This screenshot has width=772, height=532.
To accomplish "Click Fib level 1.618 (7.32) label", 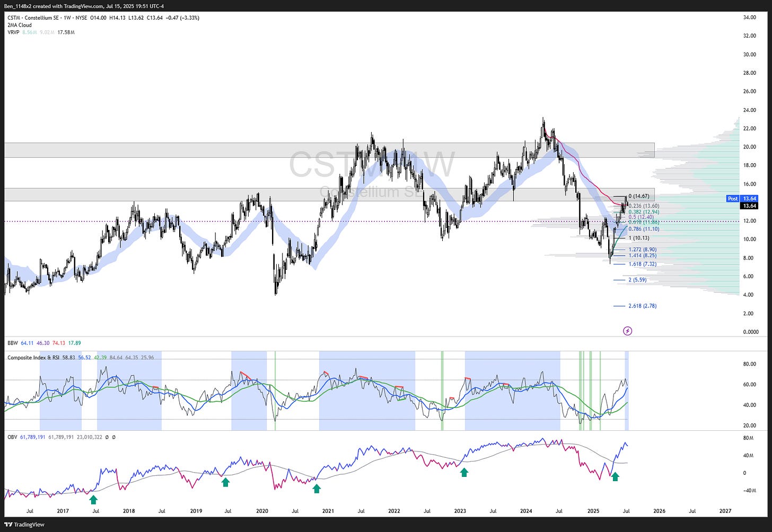I will 642,264.
